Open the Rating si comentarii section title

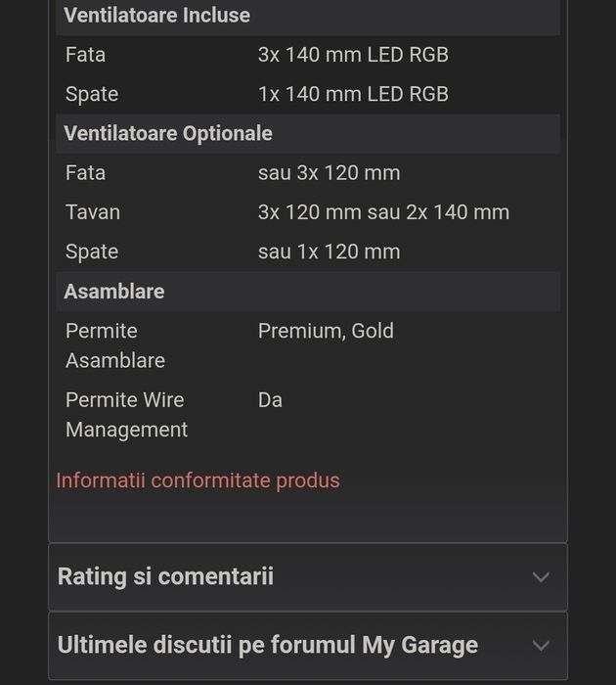(165, 576)
